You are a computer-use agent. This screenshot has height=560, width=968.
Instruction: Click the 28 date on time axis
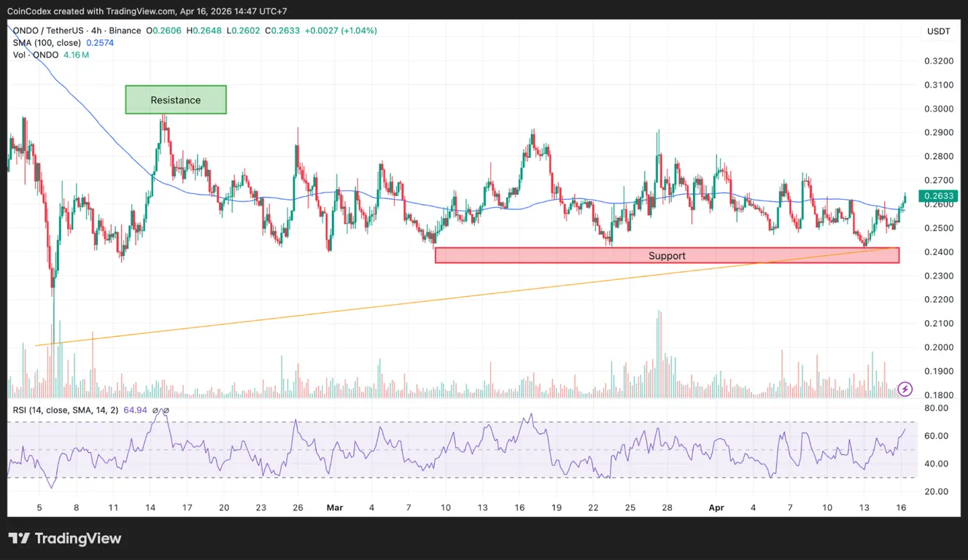[667, 507]
